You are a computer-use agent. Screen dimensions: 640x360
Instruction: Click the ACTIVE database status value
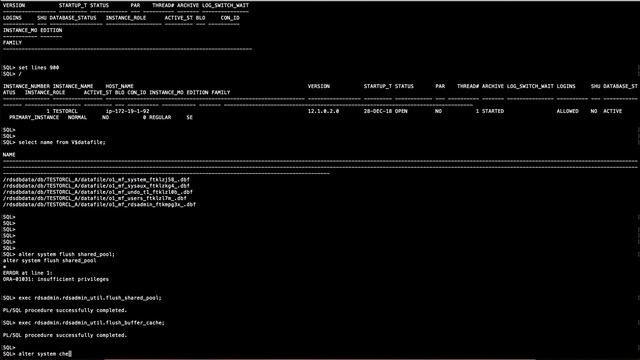click(612, 111)
